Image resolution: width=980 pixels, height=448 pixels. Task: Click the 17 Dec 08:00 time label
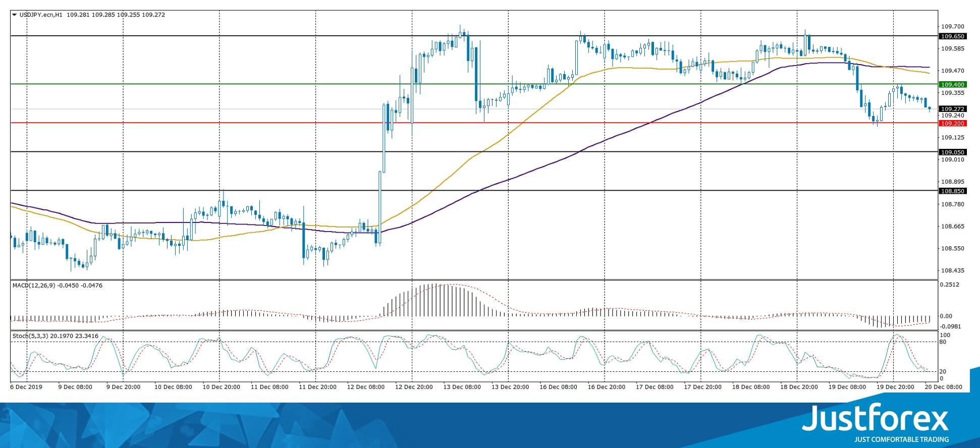click(654, 387)
